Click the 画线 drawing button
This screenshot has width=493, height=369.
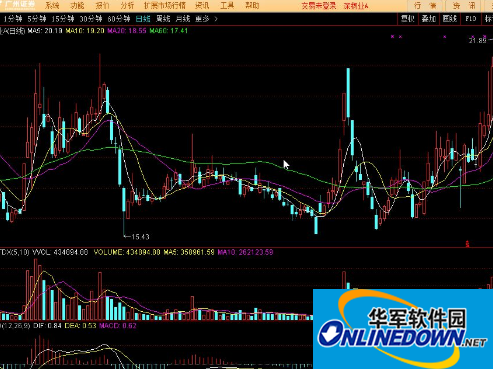click(x=450, y=19)
